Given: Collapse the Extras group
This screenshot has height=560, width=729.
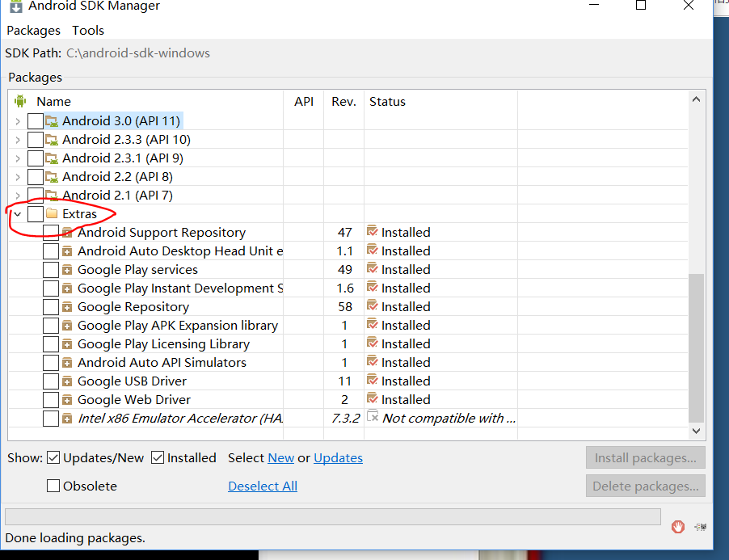Looking at the screenshot, I should pyautogui.click(x=18, y=214).
